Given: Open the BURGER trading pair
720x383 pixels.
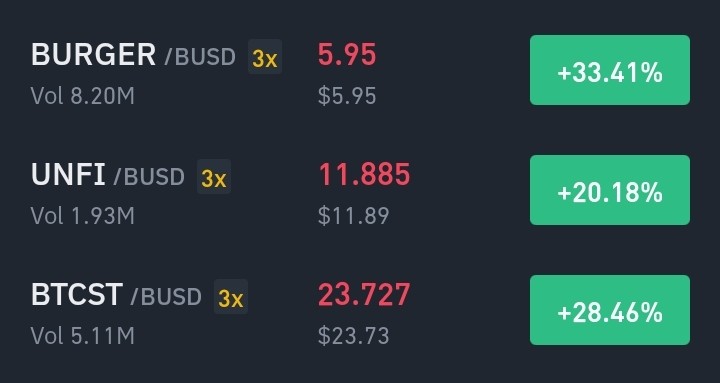Looking at the screenshot, I should pos(93,55).
